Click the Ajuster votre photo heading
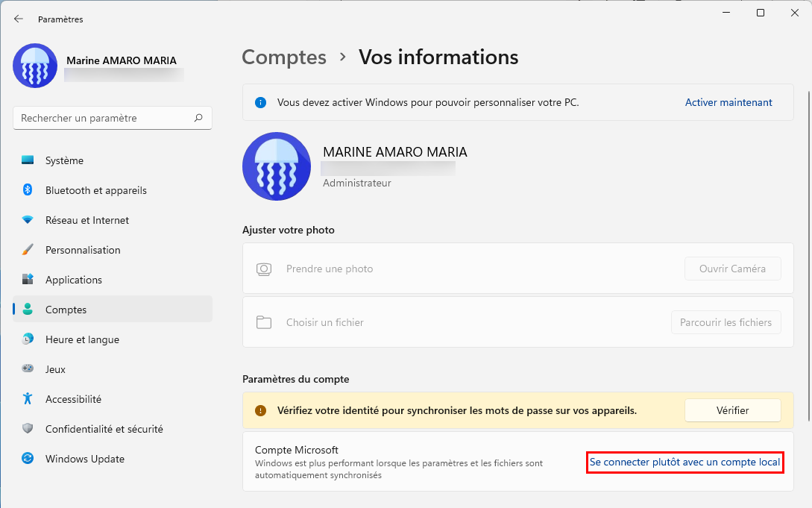This screenshot has height=508, width=812. [x=289, y=230]
